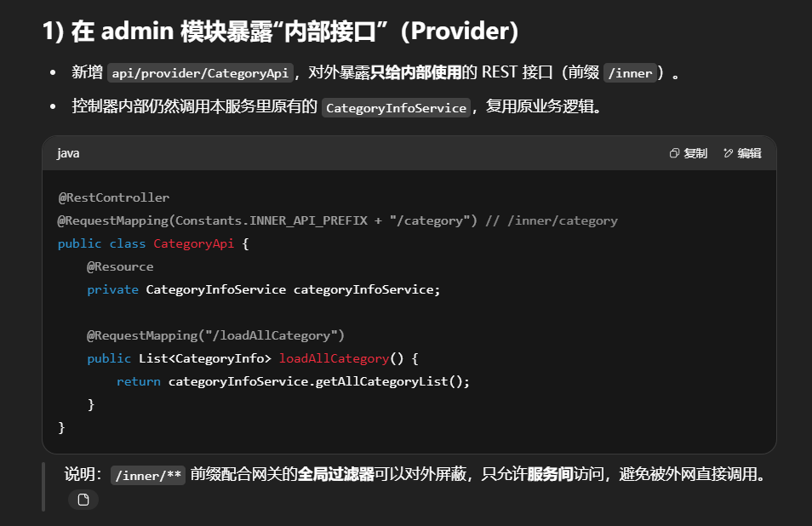Click the api/provider/CategoryApi inline code chip

201,73
